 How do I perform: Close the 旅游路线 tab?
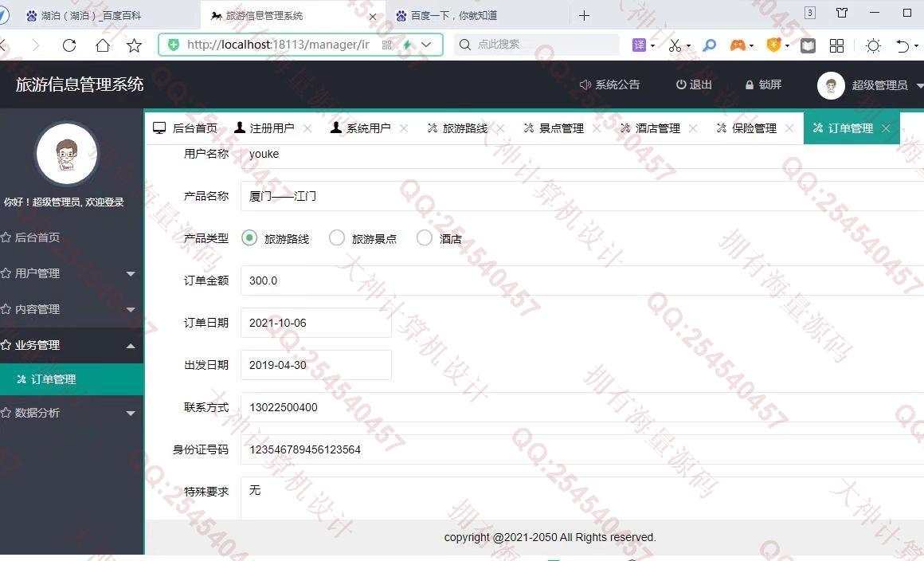pyautogui.click(x=500, y=128)
